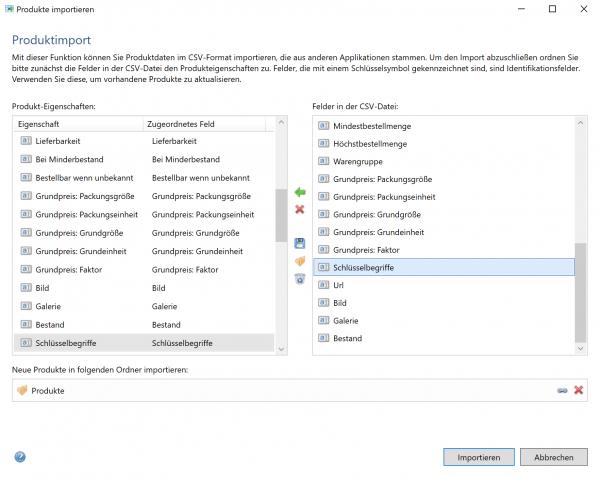Screen dimensions: 600x478
Task: Click the Produkte import folder field
Action: (x=280, y=390)
